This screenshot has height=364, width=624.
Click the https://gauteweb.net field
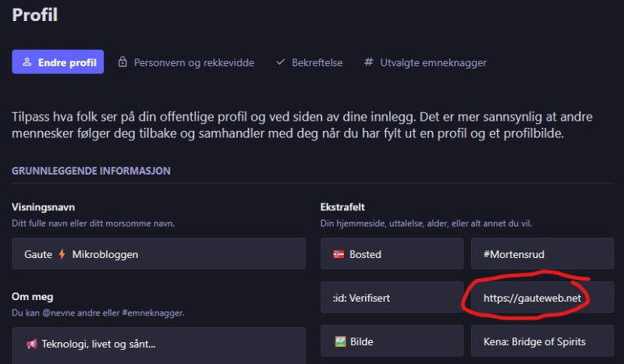542,298
